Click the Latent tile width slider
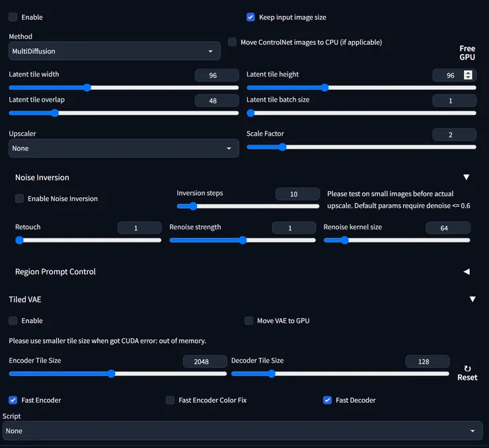This screenshot has width=489, height=448. (x=124, y=87)
